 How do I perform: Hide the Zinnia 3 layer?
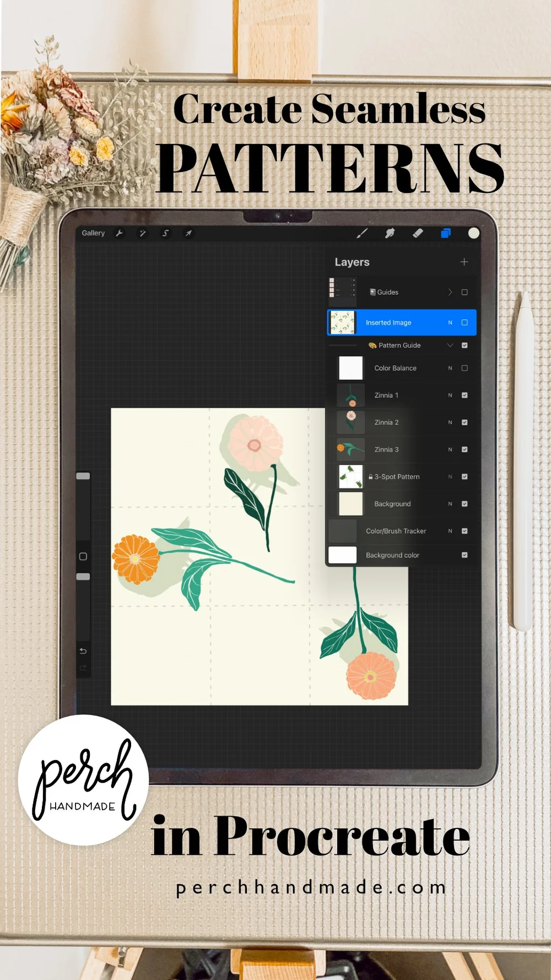click(464, 449)
